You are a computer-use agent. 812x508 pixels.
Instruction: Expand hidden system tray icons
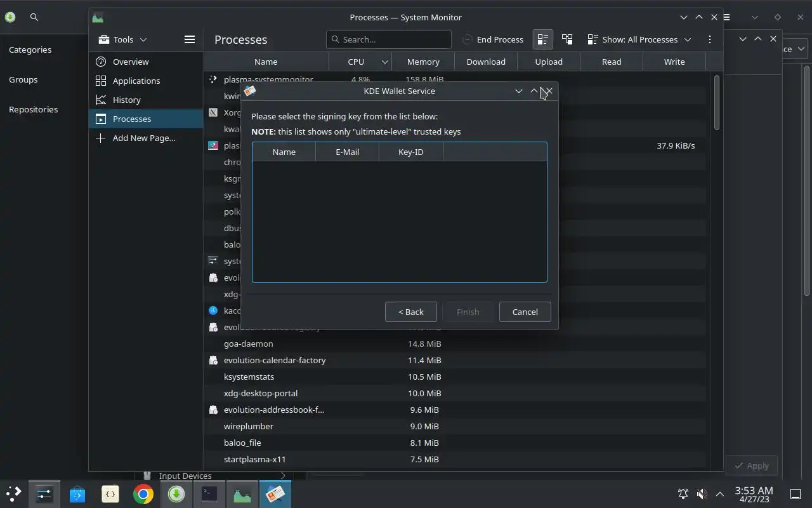tap(720, 493)
